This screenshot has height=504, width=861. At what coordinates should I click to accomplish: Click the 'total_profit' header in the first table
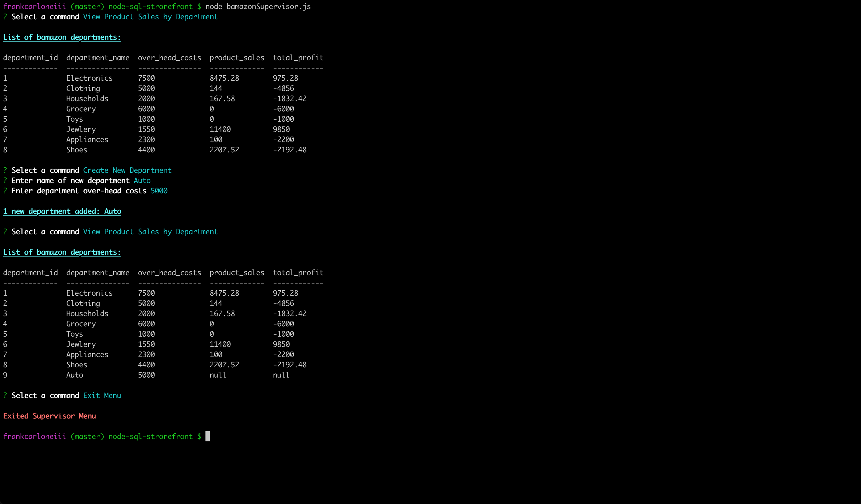(298, 58)
